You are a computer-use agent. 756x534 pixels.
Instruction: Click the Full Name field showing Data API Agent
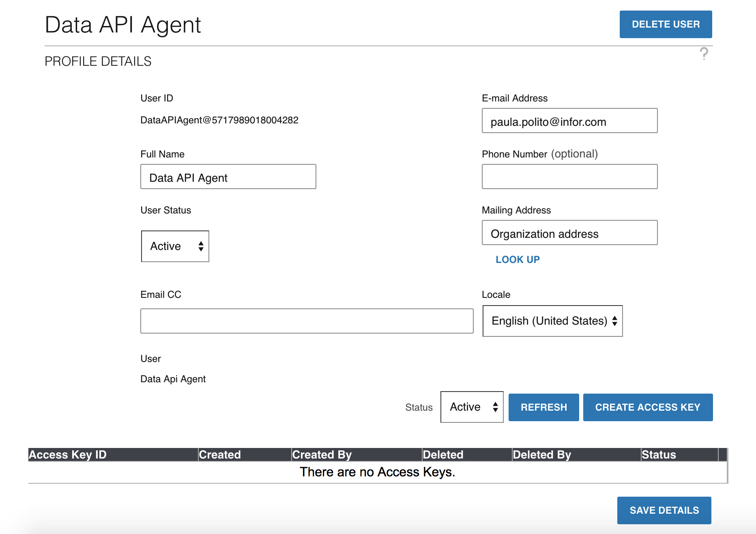228,177
